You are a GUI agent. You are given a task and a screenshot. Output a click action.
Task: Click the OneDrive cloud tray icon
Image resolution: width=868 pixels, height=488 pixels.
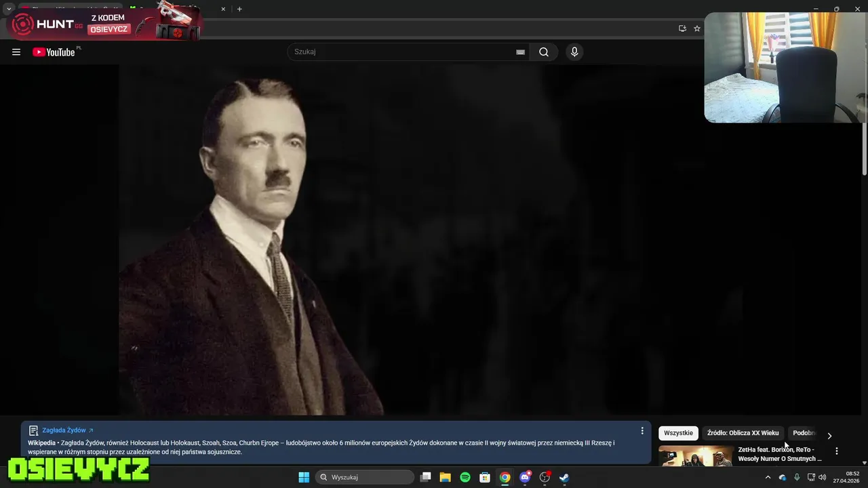click(x=783, y=477)
